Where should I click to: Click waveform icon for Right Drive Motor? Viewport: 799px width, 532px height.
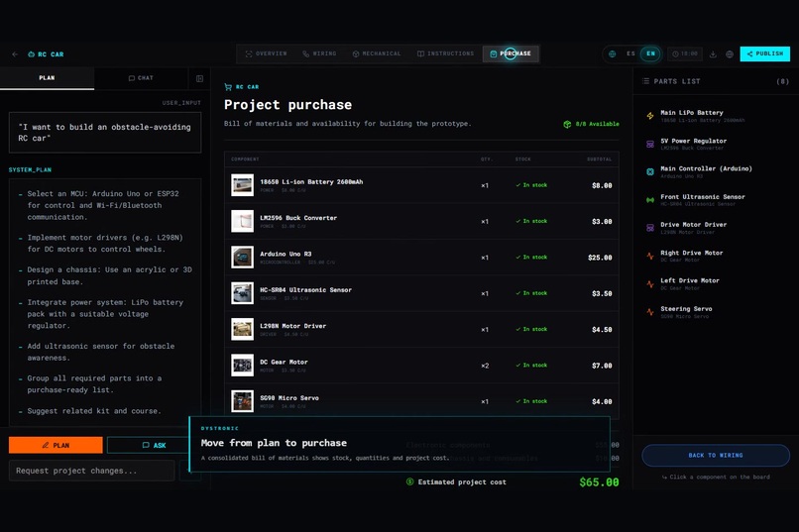(x=650, y=256)
